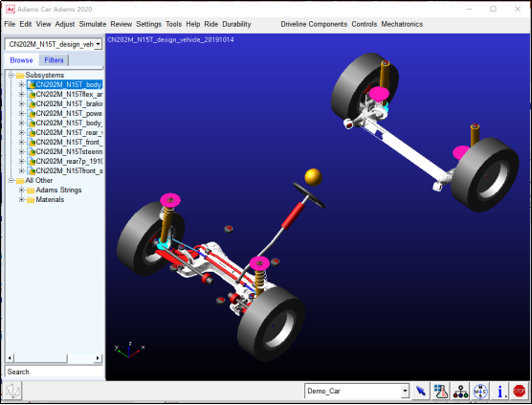Screen dimensions: 532x405
Task: Click the viewport title CN202M_N15T_design_vehicle_20191014
Action: [x=170, y=39]
